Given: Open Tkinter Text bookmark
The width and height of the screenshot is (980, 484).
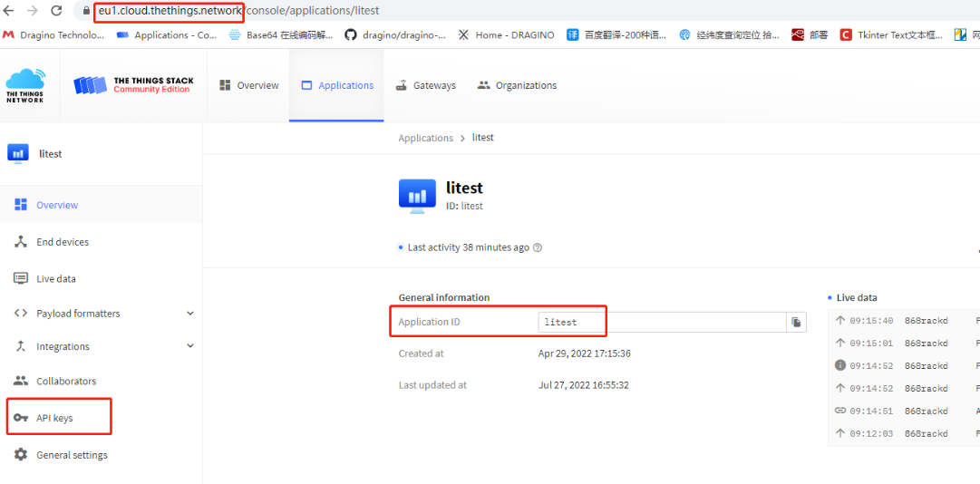Looking at the screenshot, I should pyautogui.click(x=892, y=35).
